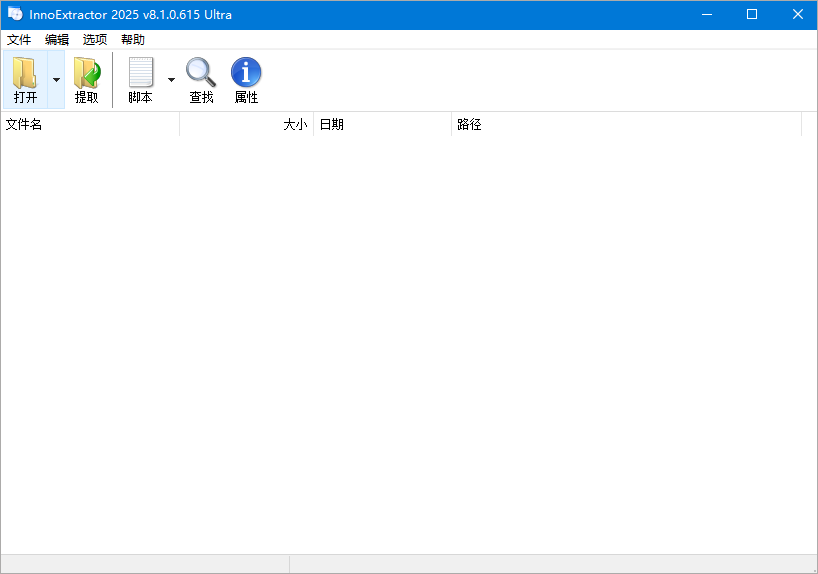The height and width of the screenshot is (574, 818).
Task: Sort by the 日期 column header
Action: [382, 124]
